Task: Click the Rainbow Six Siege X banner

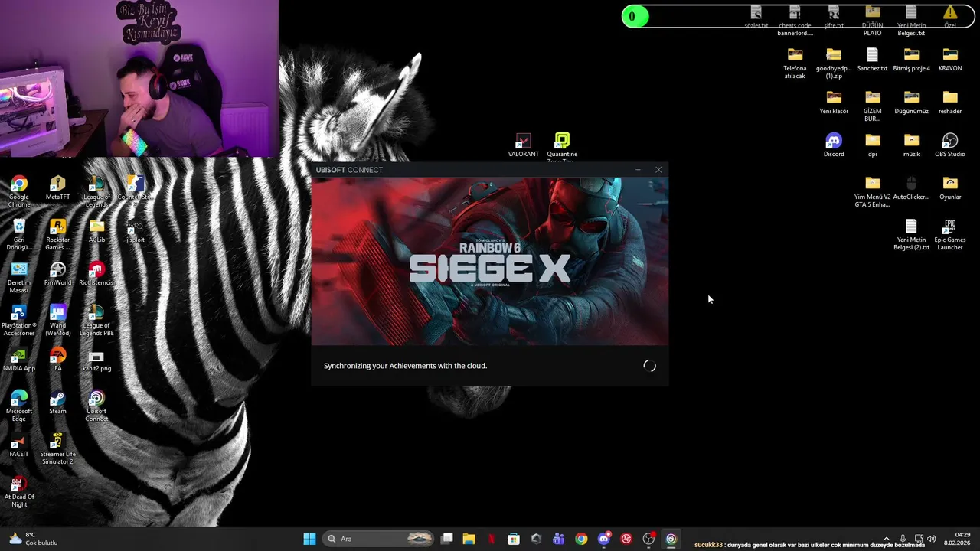Action: [x=490, y=261]
